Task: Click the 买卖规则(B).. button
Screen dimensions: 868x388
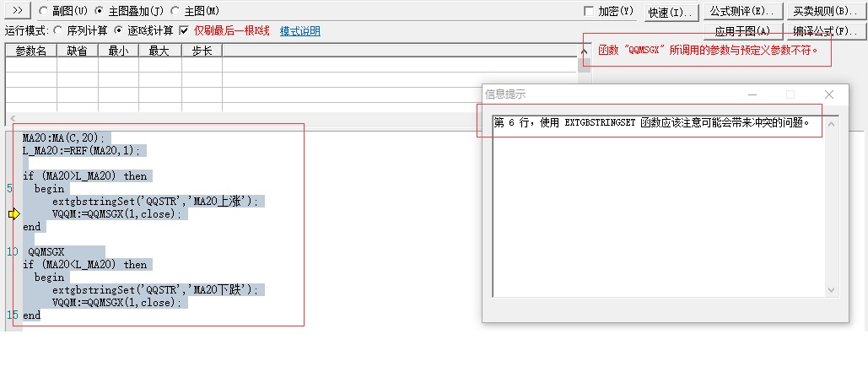Action: click(x=824, y=12)
